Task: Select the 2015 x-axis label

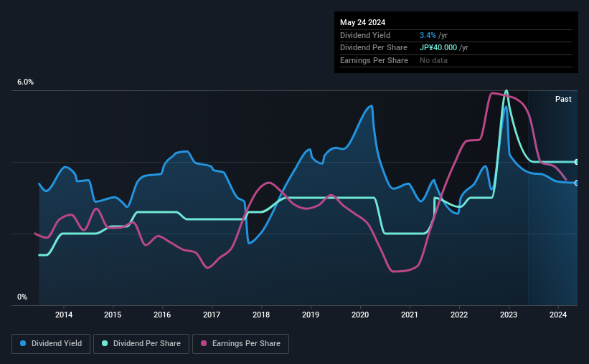Action: [113, 315]
